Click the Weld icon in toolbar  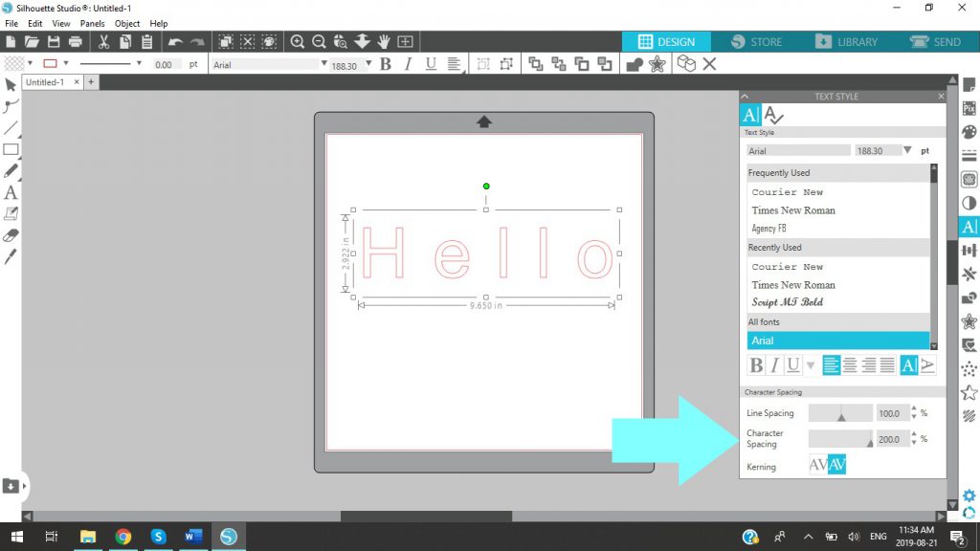tap(635, 64)
